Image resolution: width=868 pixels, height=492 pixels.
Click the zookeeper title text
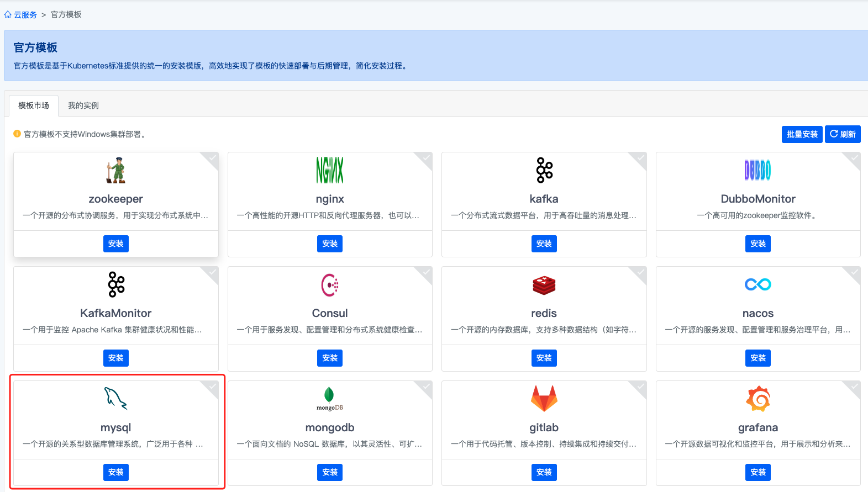(116, 199)
